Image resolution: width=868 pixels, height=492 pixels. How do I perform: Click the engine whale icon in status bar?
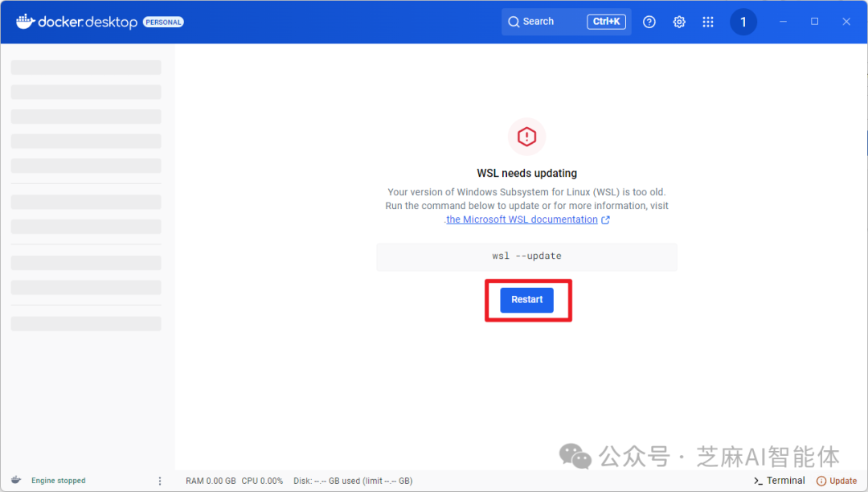(x=16, y=480)
